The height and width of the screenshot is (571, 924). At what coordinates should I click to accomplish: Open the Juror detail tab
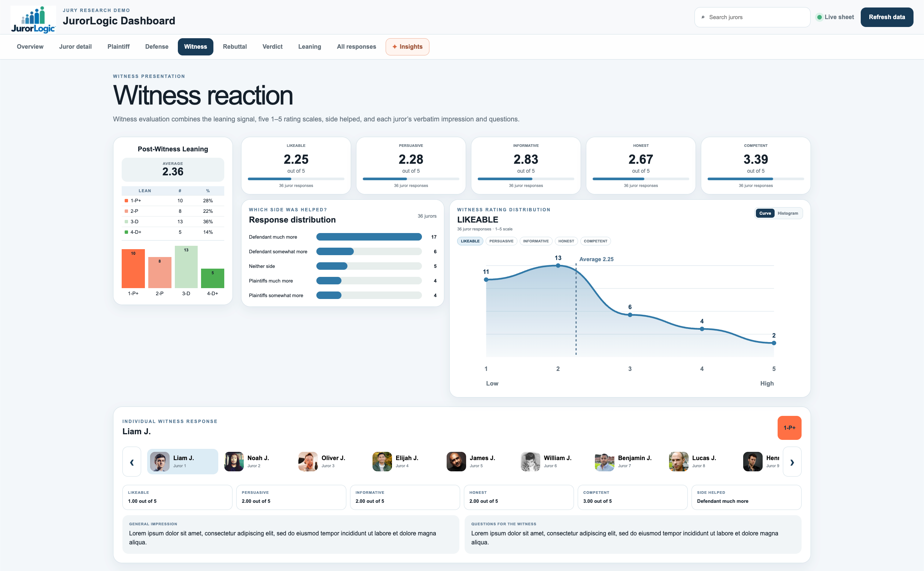point(76,47)
